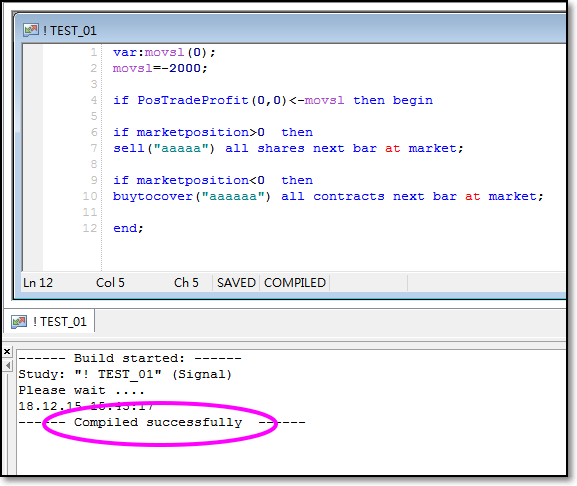Viewport: 577px width, 486px height.
Task: Click the 'Col 5' status bar entry
Action: (110, 283)
